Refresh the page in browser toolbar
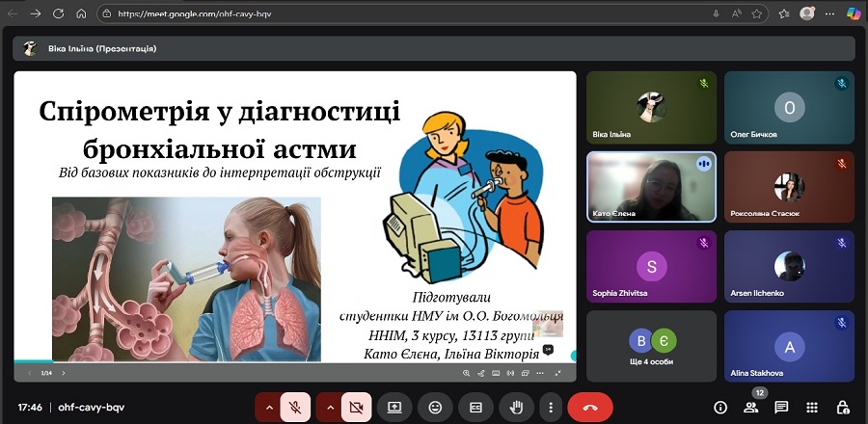This screenshot has width=868, height=424. click(58, 14)
